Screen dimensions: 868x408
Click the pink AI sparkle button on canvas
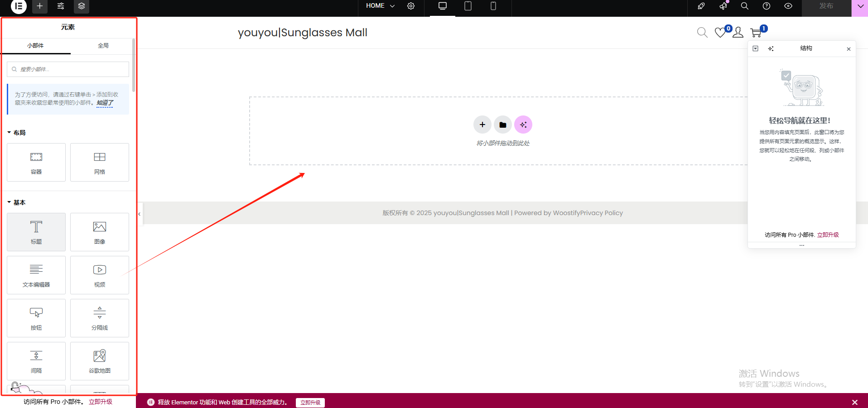tap(523, 125)
